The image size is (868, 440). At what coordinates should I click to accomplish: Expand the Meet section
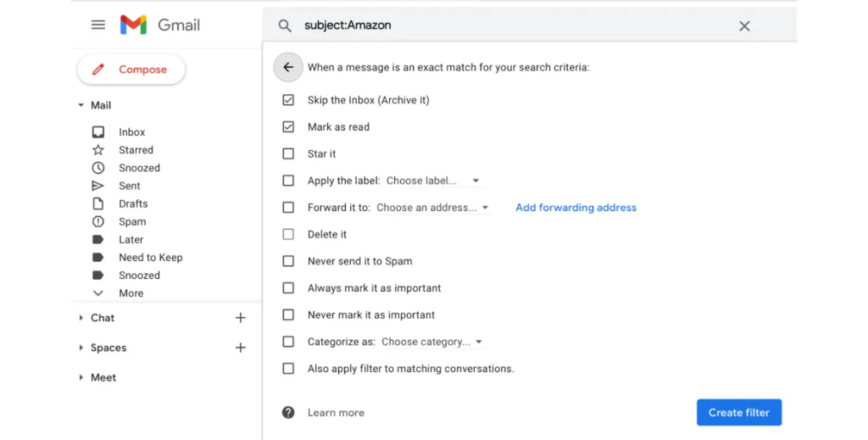[x=81, y=377]
